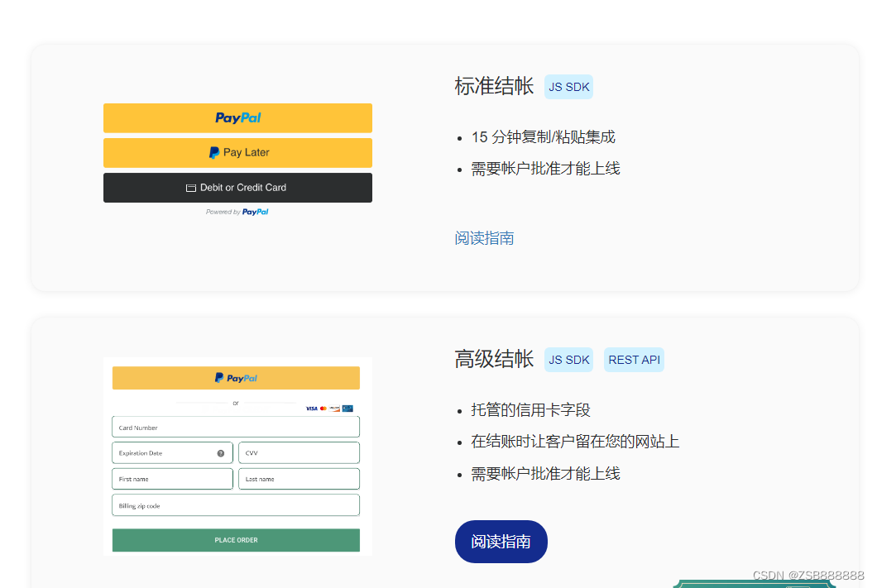Click the CVV field

click(x=300, y=452)
